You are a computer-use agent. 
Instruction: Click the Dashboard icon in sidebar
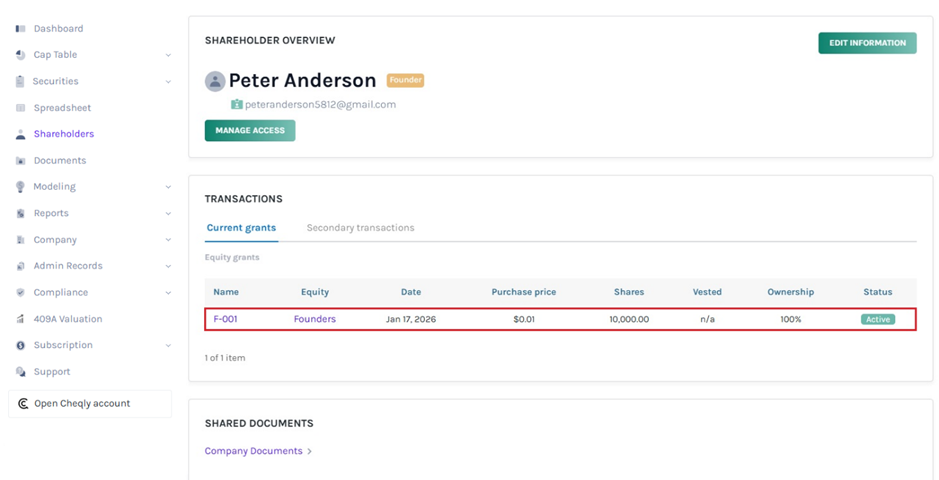tap(20, 29)
